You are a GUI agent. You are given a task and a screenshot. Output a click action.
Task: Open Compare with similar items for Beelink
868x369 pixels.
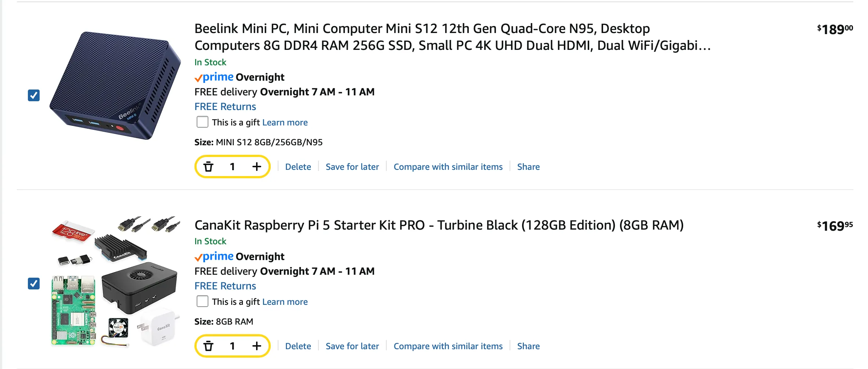point(448,167)
